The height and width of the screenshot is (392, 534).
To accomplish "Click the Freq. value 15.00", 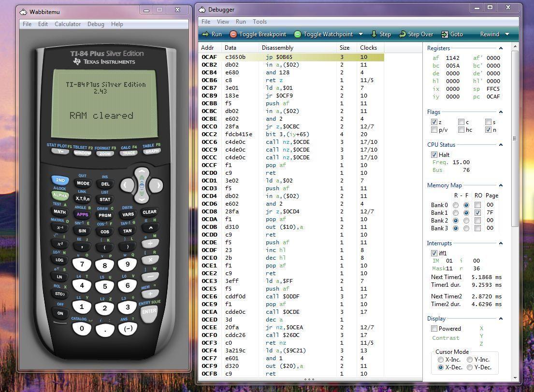I will point(461,162).
